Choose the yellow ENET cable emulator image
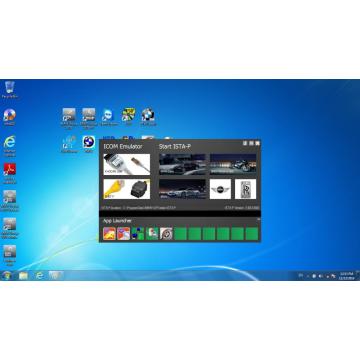Image resolution: width=360 pixels, height=360 pixels. [x=127, y=189]
